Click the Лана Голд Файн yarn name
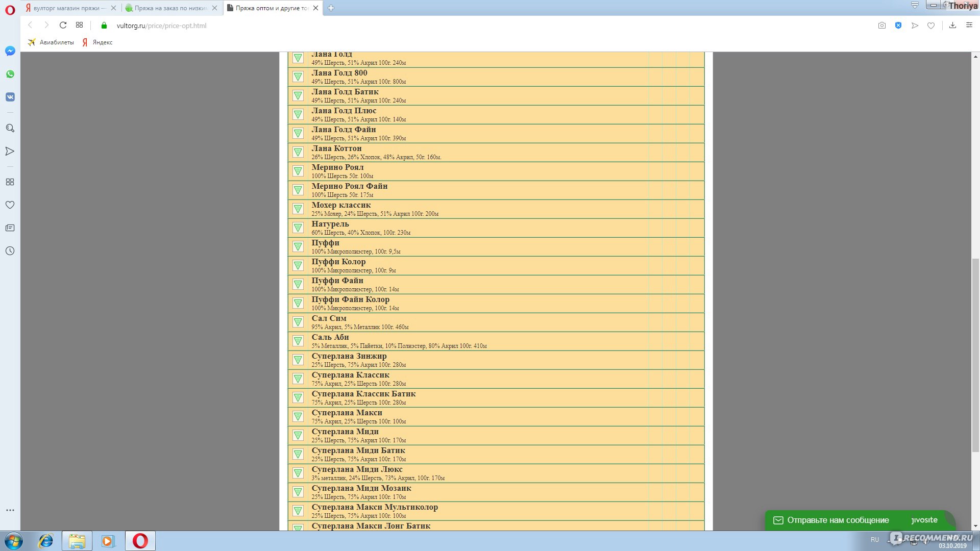This screenshot has width=980, height=551. (x=344, y=130)
